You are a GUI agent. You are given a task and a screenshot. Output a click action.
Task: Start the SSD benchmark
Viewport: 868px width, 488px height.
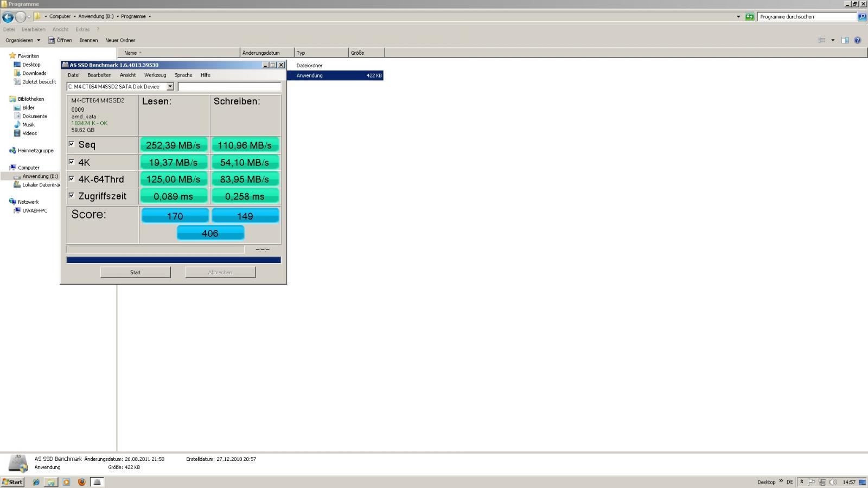pyautogui.click(x=136, y=272)
